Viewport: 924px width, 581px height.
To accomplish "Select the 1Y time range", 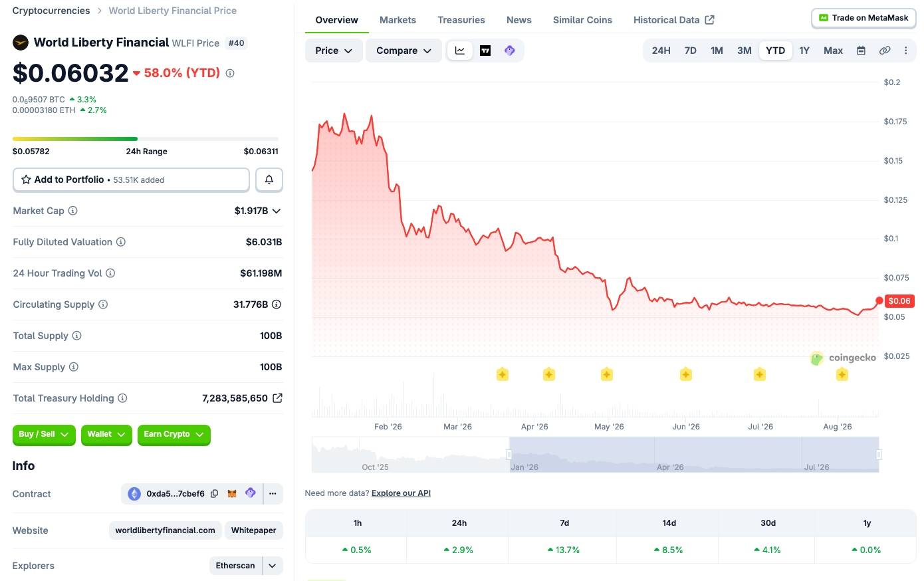I will (x=804, y=51).
